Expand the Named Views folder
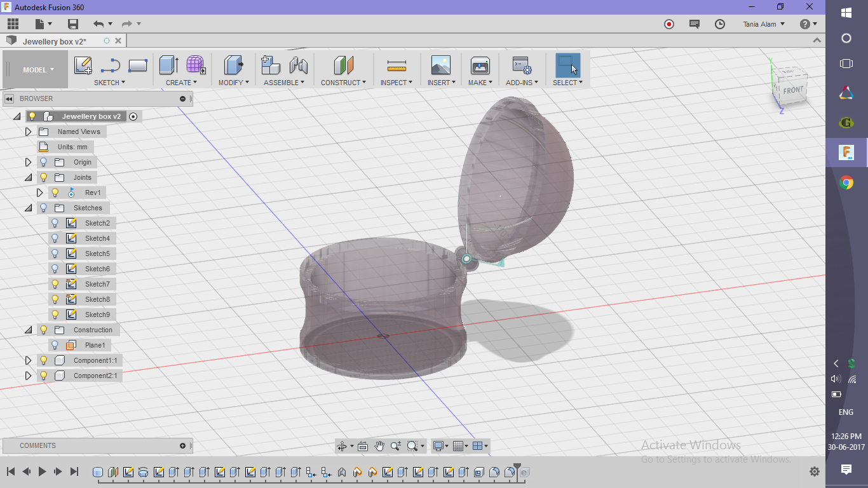Image resolution: width=868 pixels, height=488 pixels. 28,132
